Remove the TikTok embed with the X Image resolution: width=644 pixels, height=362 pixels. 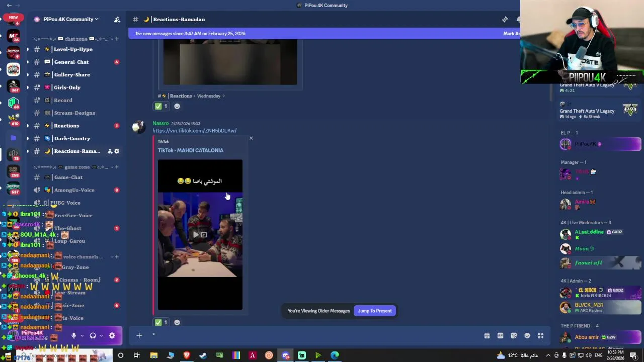[x=251, y=138]
